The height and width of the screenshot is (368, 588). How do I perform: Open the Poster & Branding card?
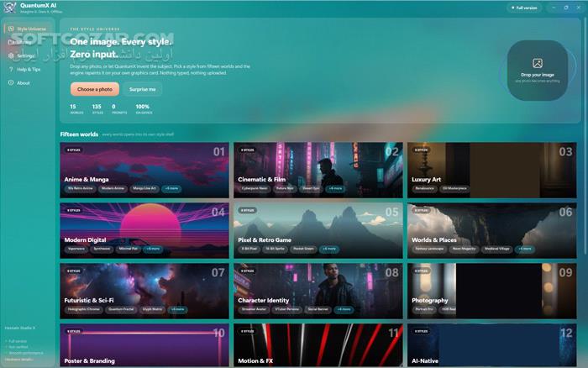(144, 345)
